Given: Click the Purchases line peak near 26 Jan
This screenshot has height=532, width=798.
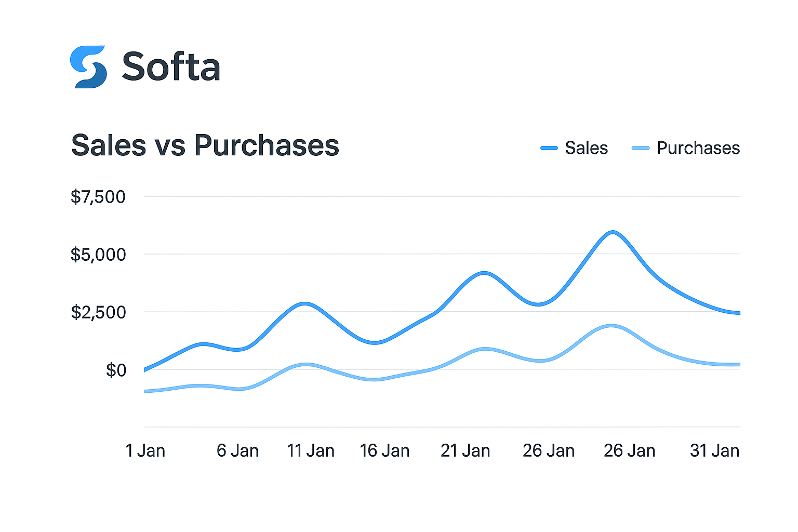Looking at the screenshot, I should (613, 325).
